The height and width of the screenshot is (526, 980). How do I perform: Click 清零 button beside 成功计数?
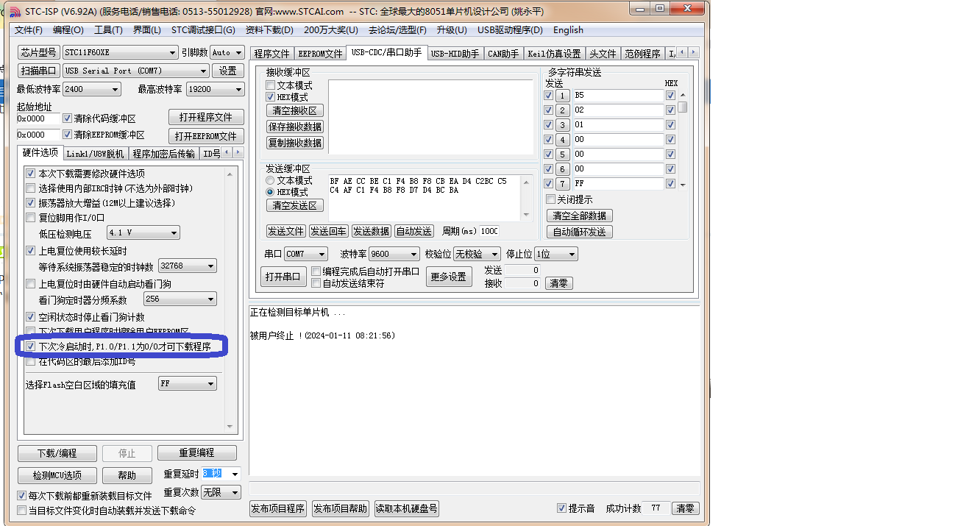coord(686,508)
